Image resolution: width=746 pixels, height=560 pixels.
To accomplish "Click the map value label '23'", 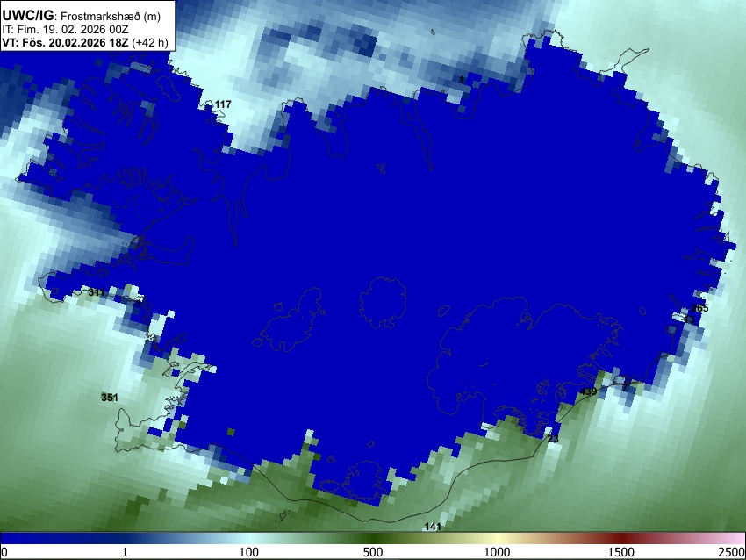I will click(553, 439).
